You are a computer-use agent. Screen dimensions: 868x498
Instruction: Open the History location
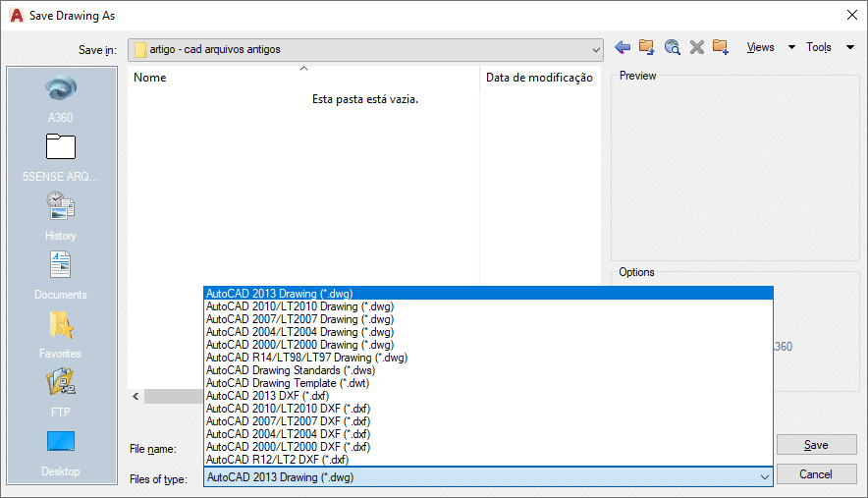coord(60,217)
